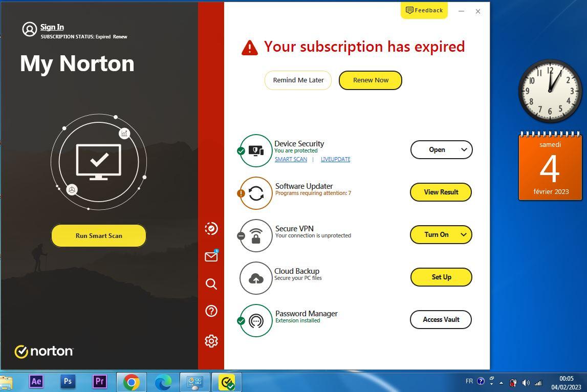Click the "Device Security" heading text
587x392 pixels.
pyautogui.click(x=299, y=143)
